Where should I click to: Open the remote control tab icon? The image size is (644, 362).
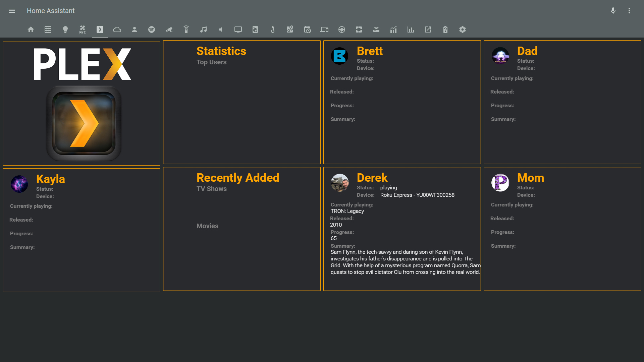click(186, 29)
